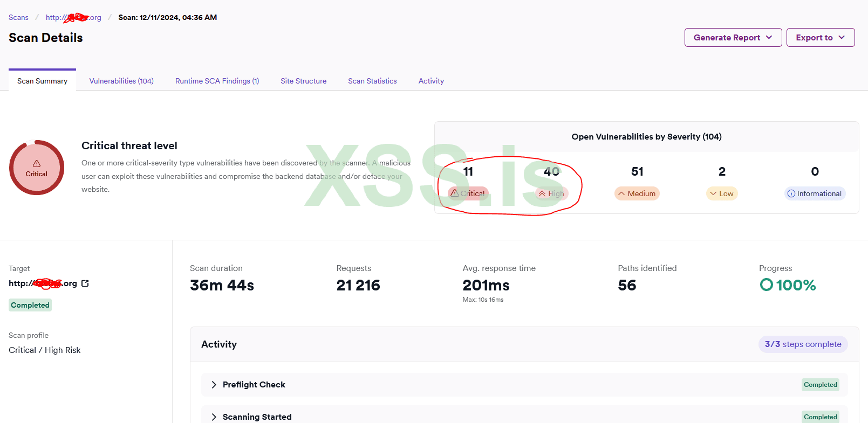
Task: Click the Medium severity badge
Action: coord(637,193)
